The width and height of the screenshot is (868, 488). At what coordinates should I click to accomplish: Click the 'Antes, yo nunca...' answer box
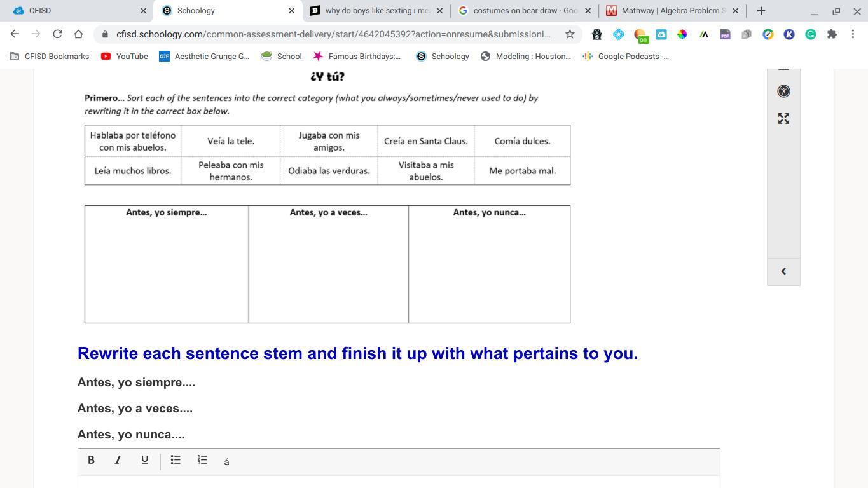tap(489, 264)
